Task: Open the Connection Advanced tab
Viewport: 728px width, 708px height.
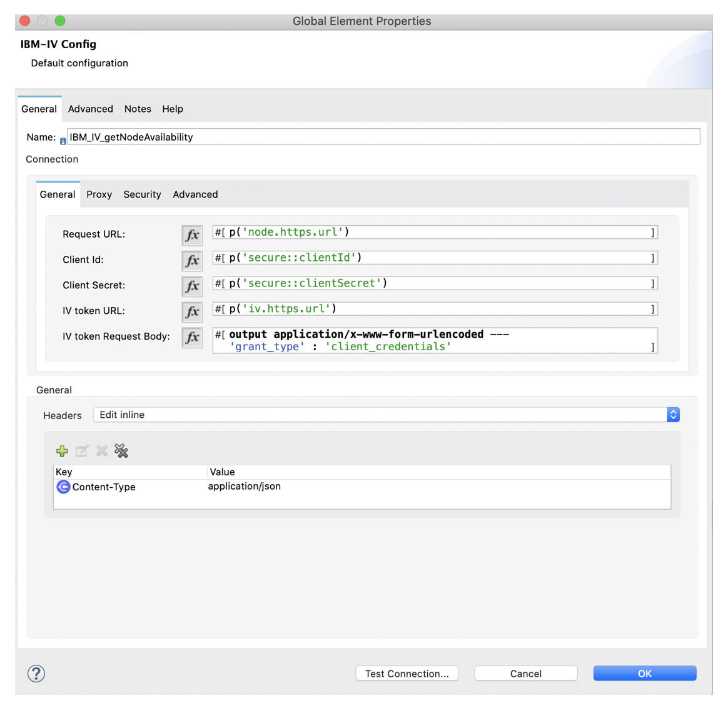Action: [x=195, y=195]
